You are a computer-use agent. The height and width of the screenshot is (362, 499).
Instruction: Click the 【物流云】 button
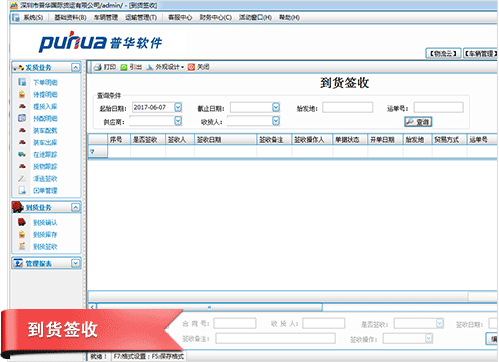[x=443, y=53]
